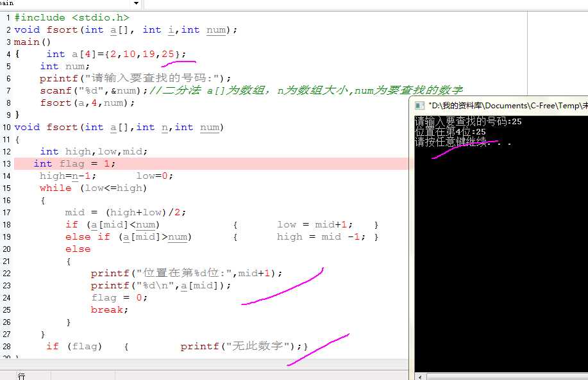The image size is (588, 380).
Task: Click line number 8 in the margin
Action: pos(8,103)
